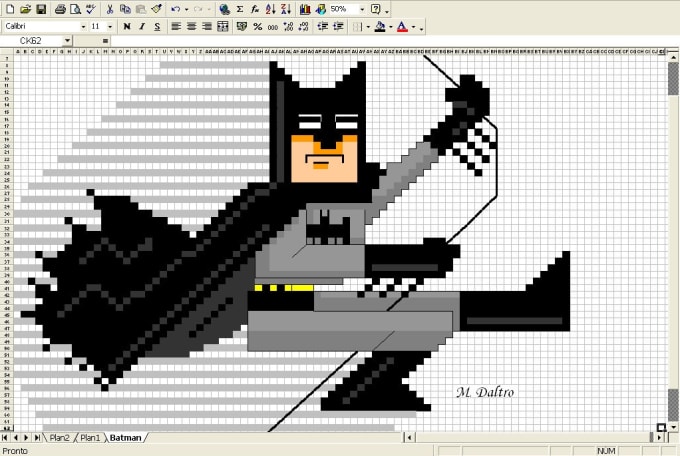Sort ascending A to Z
Screen dimensions: 680x456
[x=270, y=9]
